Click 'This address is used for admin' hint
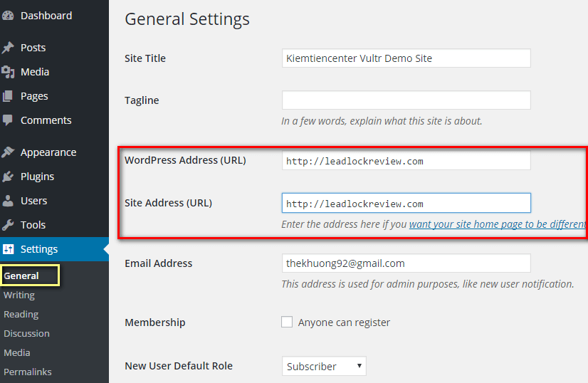The width and height of the screenshot is (588, 383). coord(428,284)
